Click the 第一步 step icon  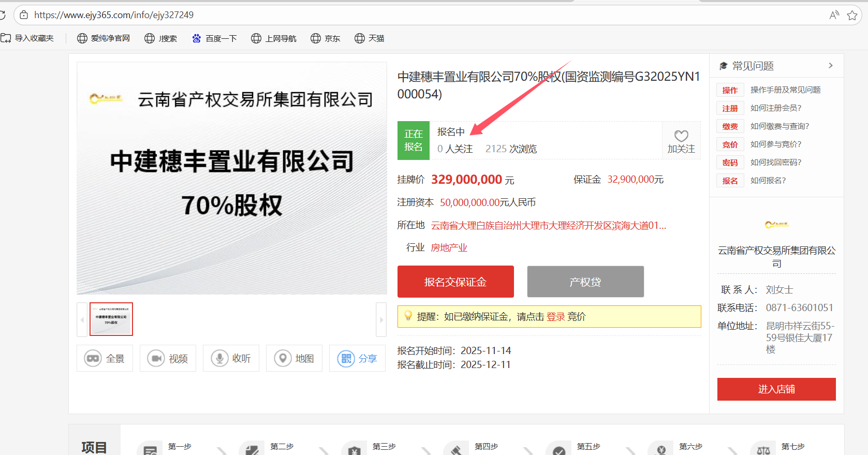[x=150, y=449]
